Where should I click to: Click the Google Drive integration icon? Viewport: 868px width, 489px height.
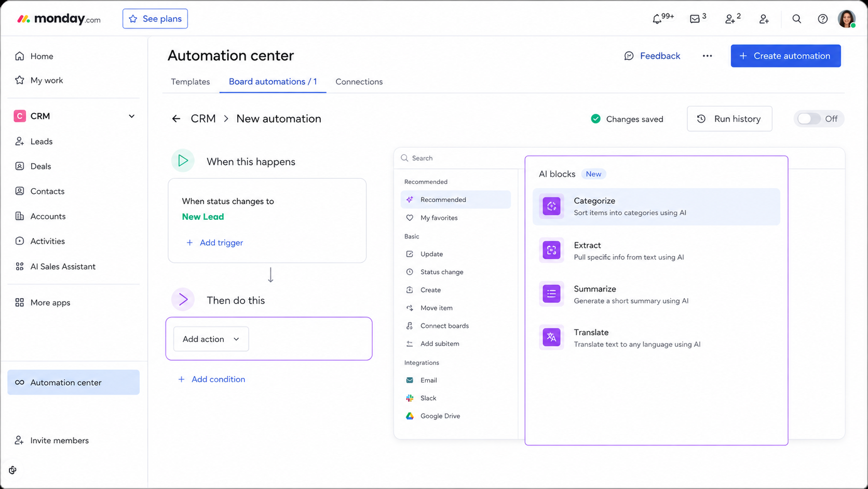point(410,416)
